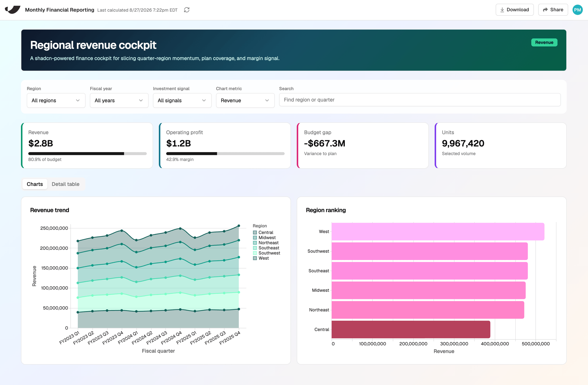Click the Download button
588x385 pixels.
(x=514, y=10)
